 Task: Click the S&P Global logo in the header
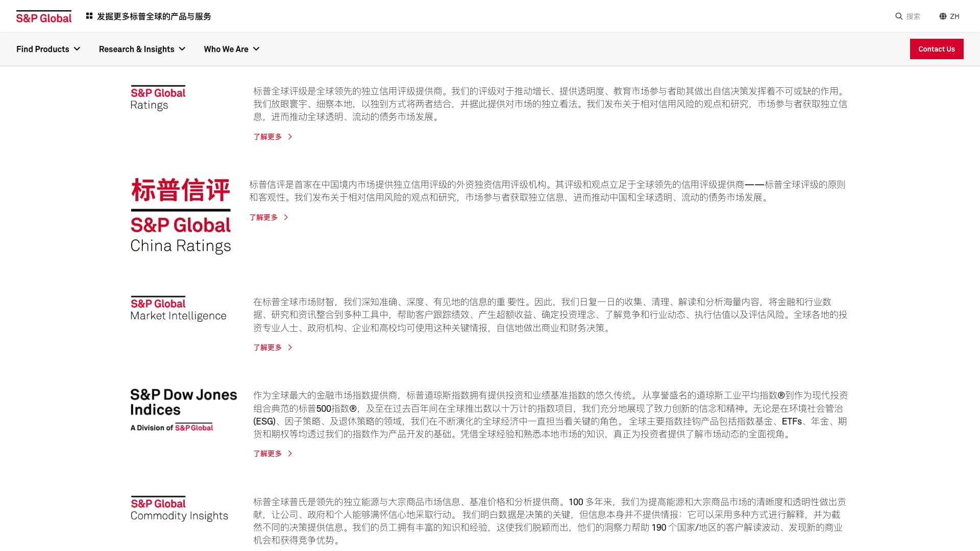[x=43, y=16]
